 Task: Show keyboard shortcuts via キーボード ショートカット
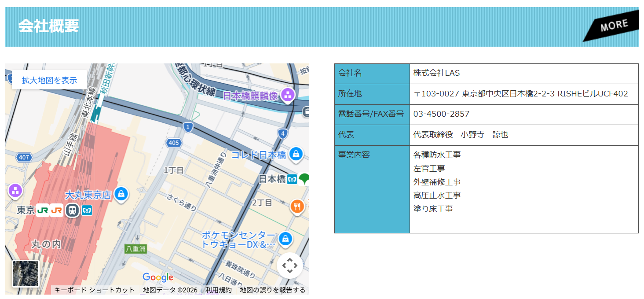94,291
